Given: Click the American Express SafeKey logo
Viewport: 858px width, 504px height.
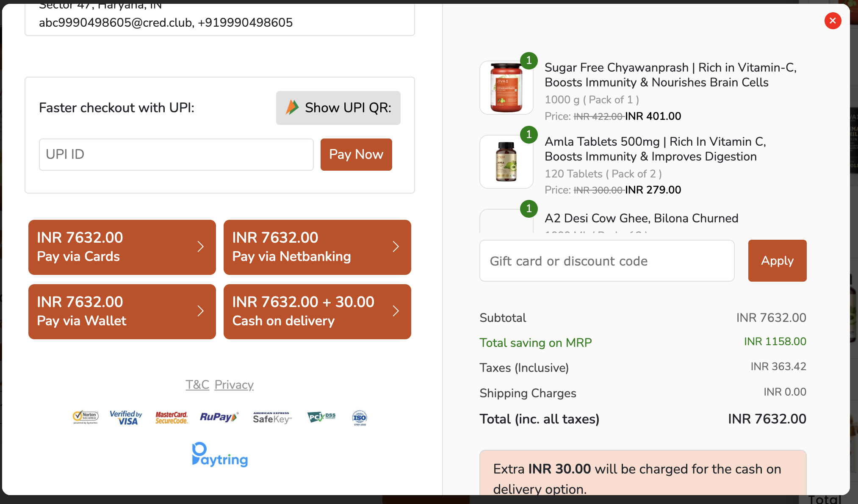Looking at the screenshot, I should coord(272,418).
